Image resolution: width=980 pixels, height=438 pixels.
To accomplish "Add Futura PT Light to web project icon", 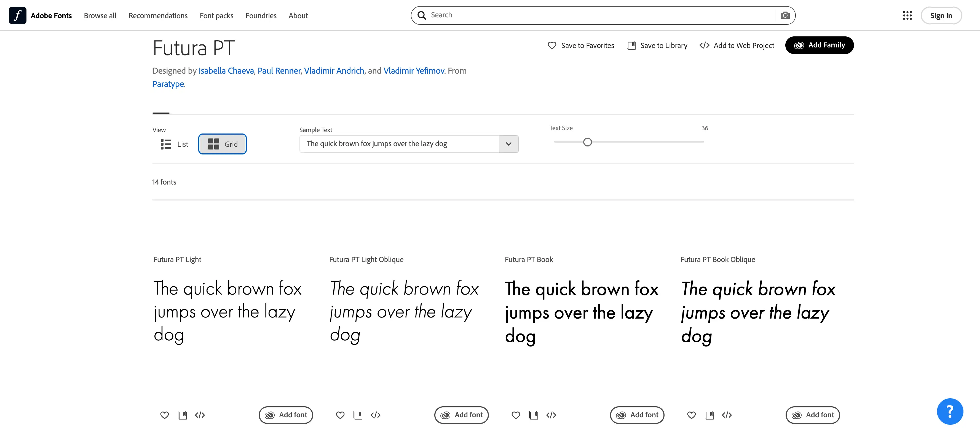I will tap(200, 415).
